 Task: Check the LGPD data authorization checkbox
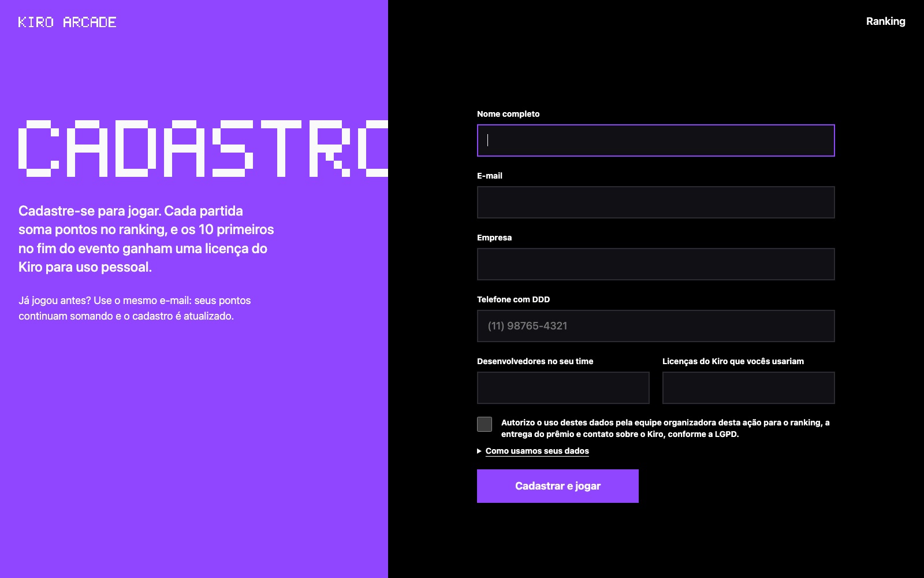click(x=485, y=424)
